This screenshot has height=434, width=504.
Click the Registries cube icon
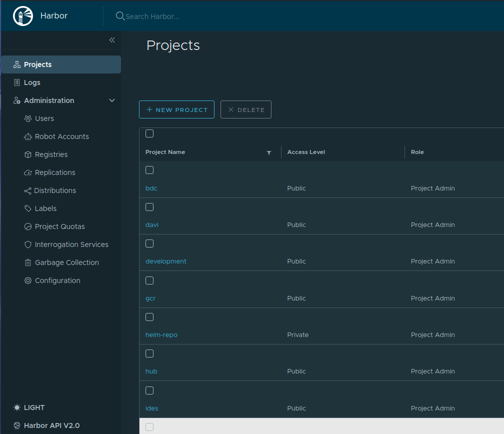(x=28, y=154)
